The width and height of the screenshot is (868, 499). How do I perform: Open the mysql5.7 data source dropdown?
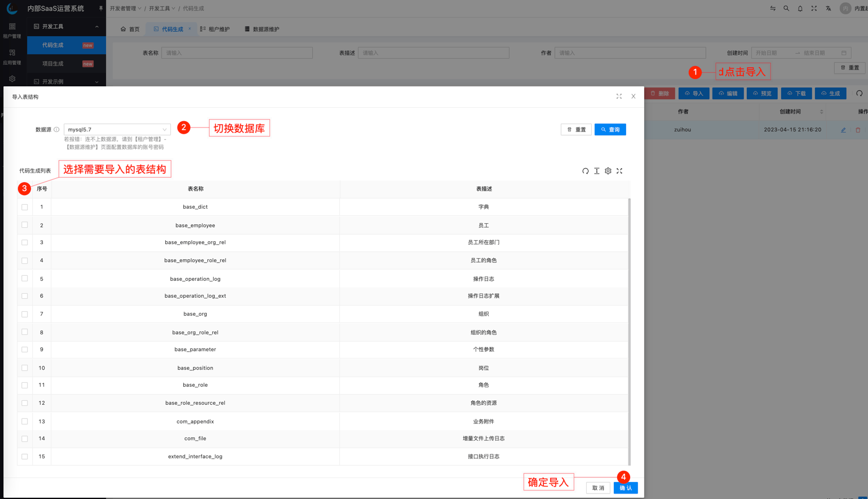click(x=117, y=130)
